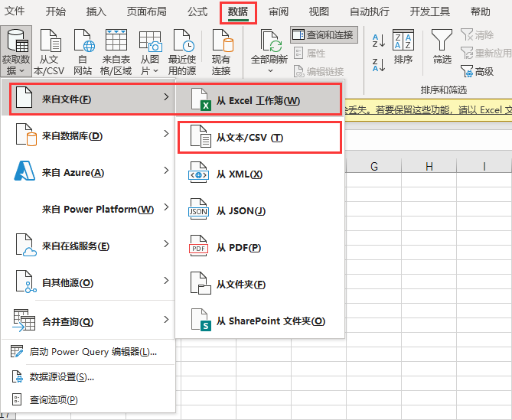Click the chevron beside 自其他源(O)
Viewport: 512px width, 420px height.
point(166,280)
